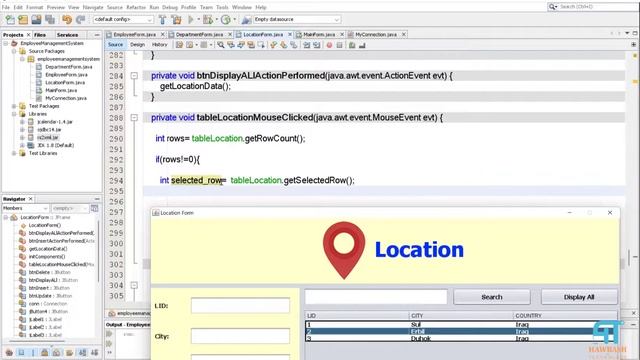Click the Undo arrow icon
640x360 pixels.
click(67, 19)
